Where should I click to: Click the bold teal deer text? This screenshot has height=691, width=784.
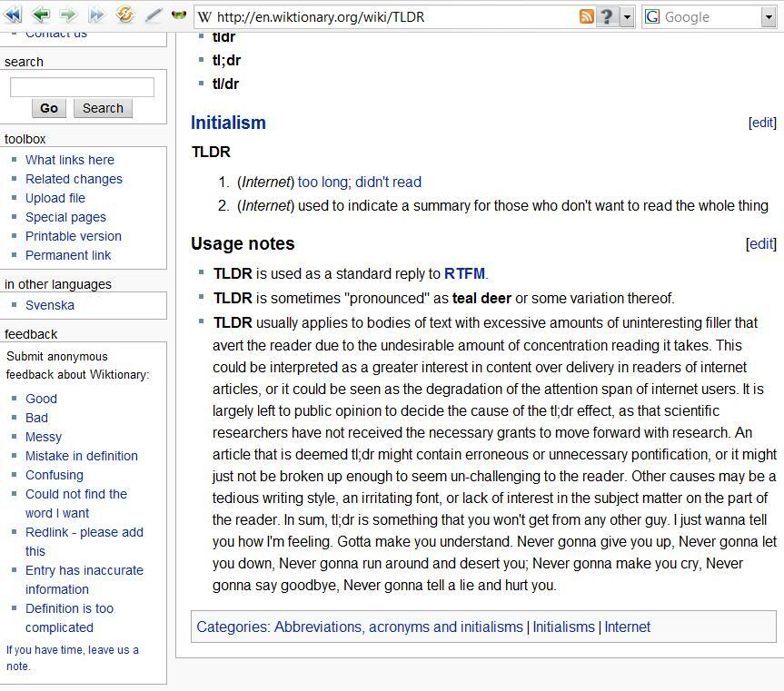click(x=481, y=299)
